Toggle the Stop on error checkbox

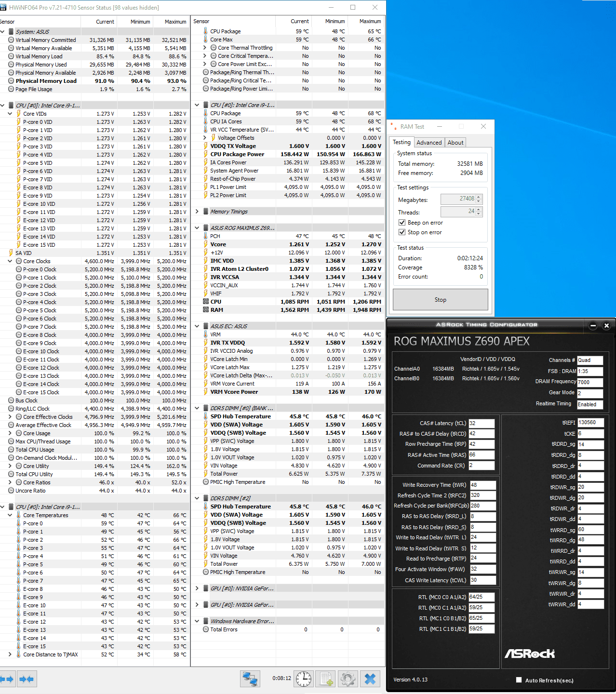point(402,232)
